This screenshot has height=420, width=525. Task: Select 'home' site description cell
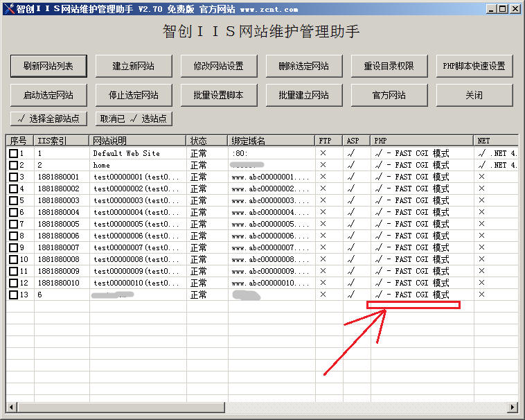click(x=101, y=165)
